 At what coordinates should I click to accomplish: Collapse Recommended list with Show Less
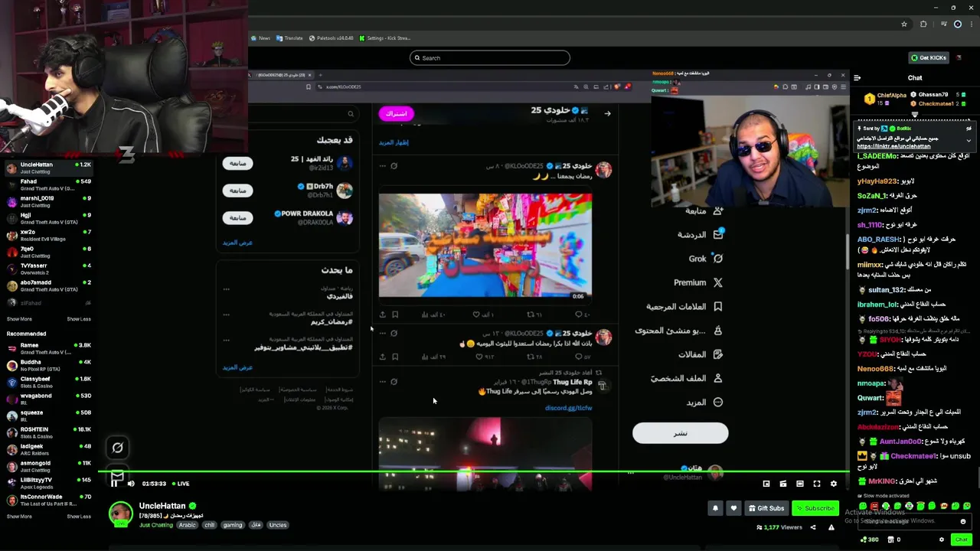pos(79,517)
